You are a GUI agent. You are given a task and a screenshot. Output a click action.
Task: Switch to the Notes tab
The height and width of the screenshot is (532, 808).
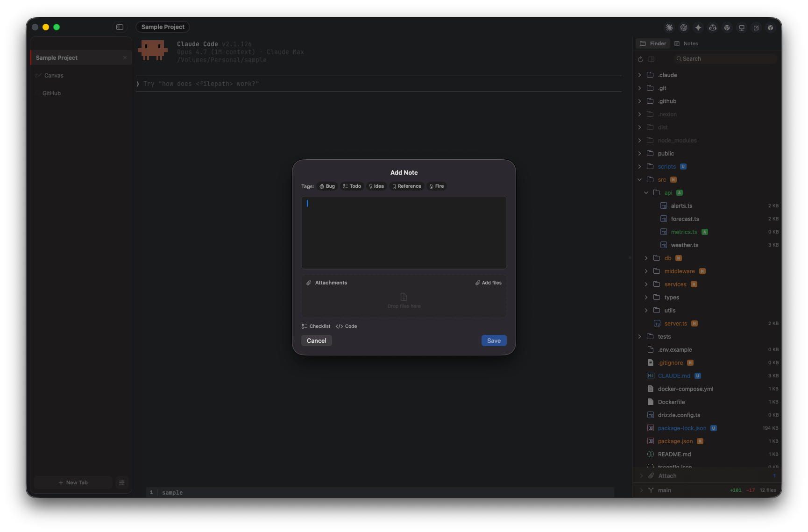(x=687, y=43)
